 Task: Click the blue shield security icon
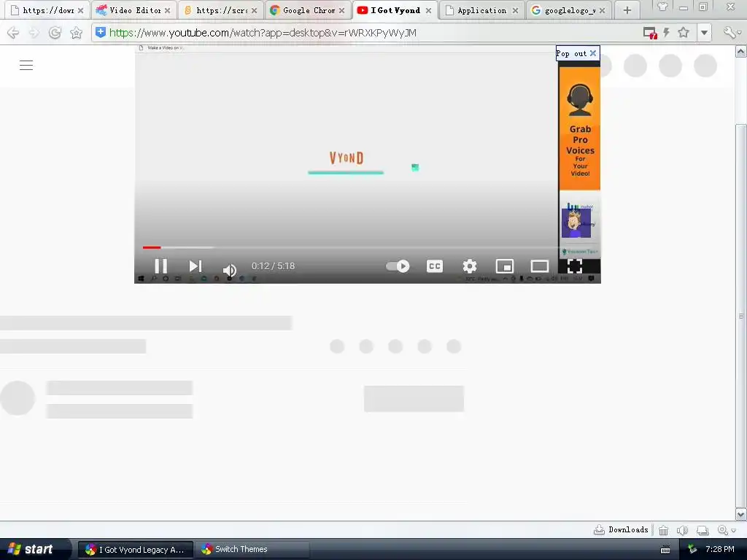[100, 32]
